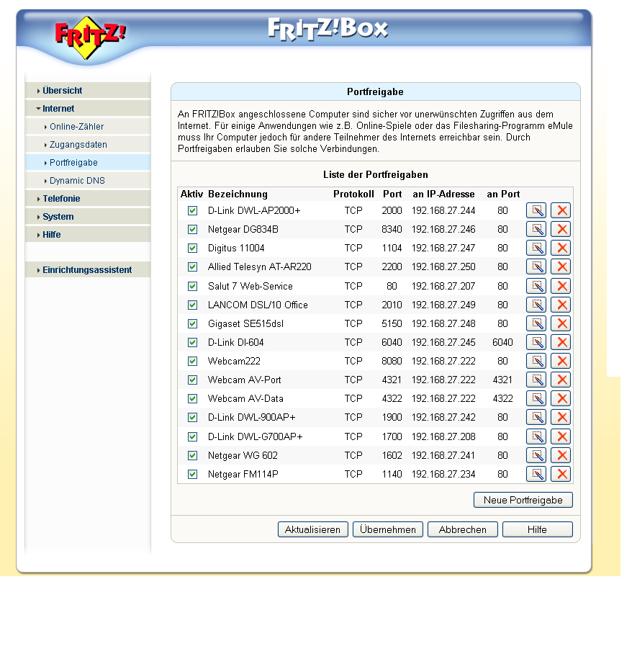
Task: Edit the D-Link DWL-AP2000+ port forwarding
Action: [536, 210]
